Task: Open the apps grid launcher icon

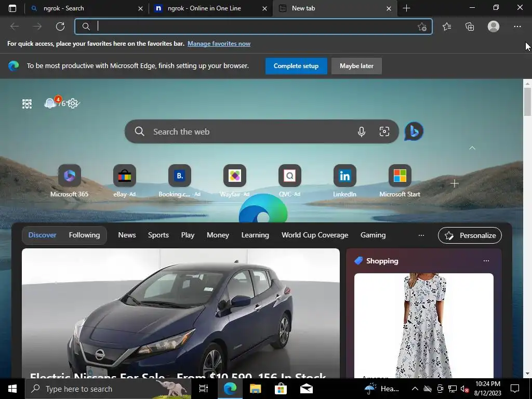Action: (27, 104)
